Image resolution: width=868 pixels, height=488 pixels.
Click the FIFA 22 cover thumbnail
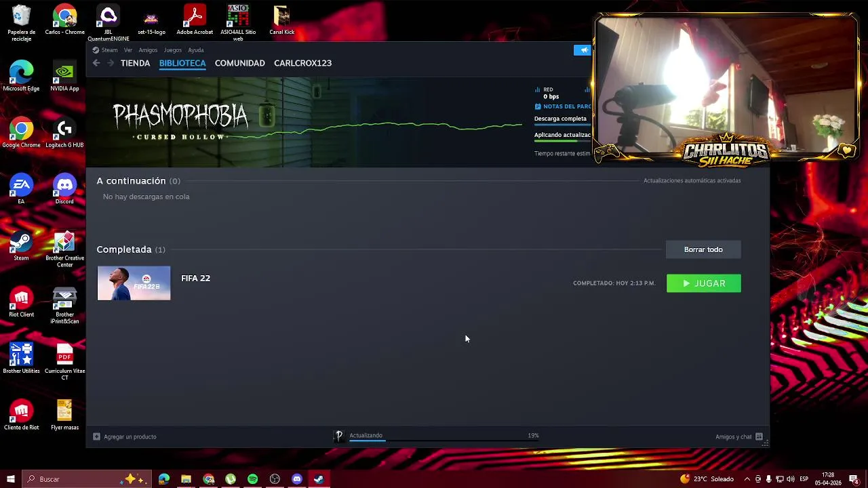[134, 283]
